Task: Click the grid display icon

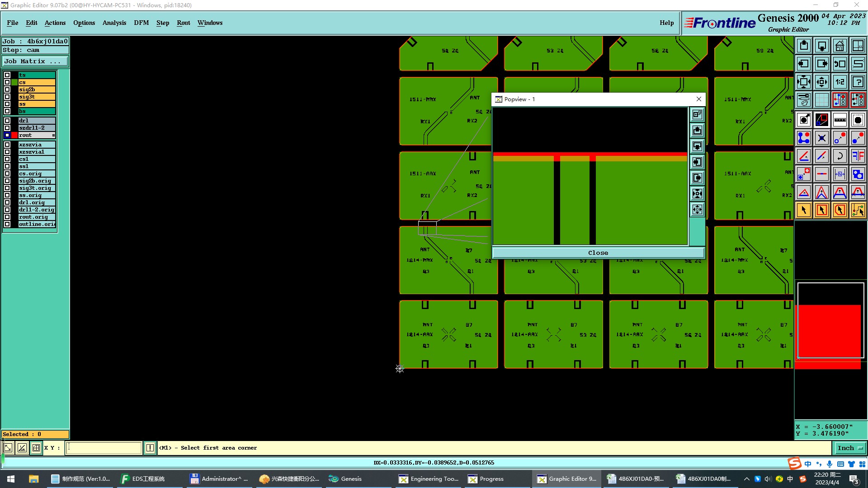Action: tap(821, 100)
